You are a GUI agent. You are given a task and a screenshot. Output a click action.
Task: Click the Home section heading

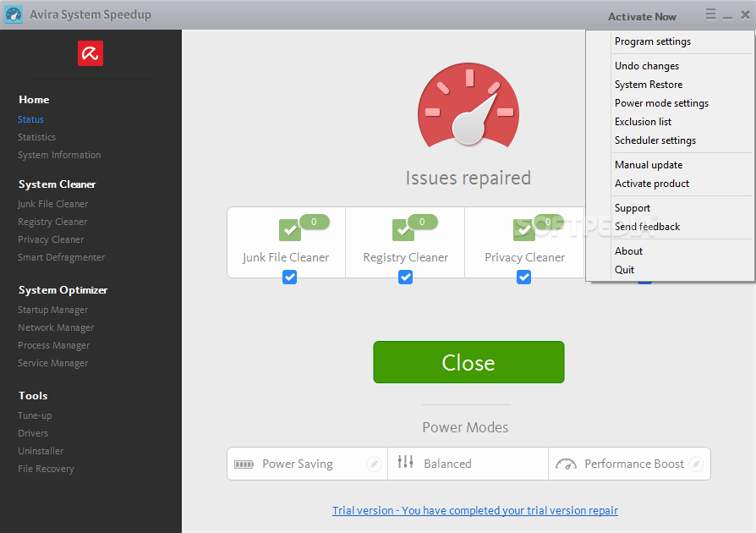click(x=34, y=99)
